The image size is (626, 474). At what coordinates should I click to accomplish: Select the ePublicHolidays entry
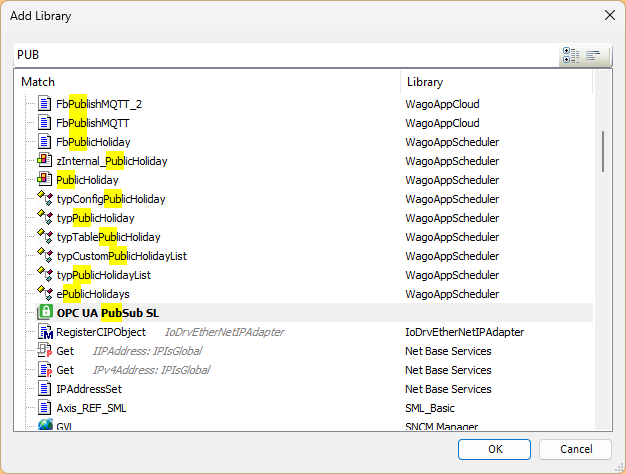coord(93,294)
